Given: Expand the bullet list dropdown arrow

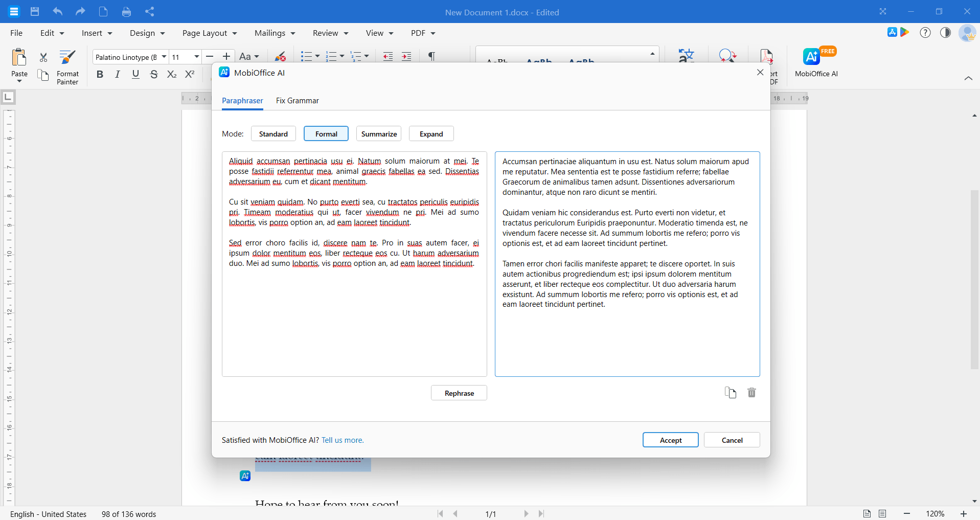Looking at the screenshot, I should pyautogui.click(x=317, y=56).
